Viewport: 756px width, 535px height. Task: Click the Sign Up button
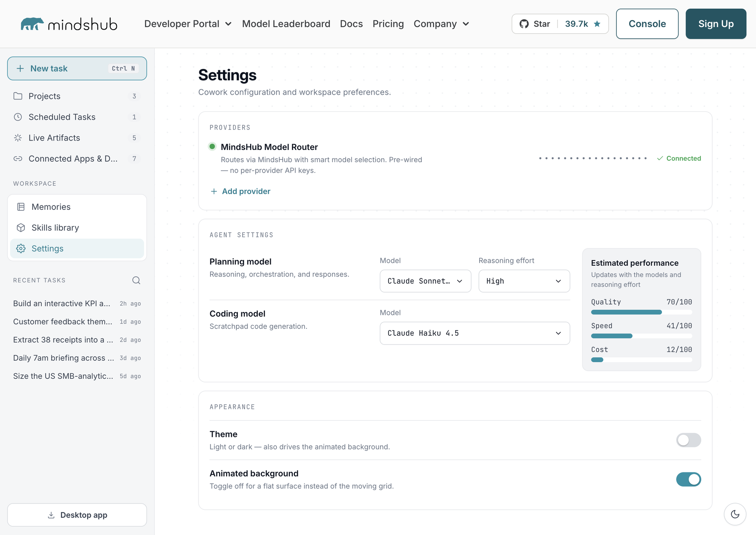[716, 24]
